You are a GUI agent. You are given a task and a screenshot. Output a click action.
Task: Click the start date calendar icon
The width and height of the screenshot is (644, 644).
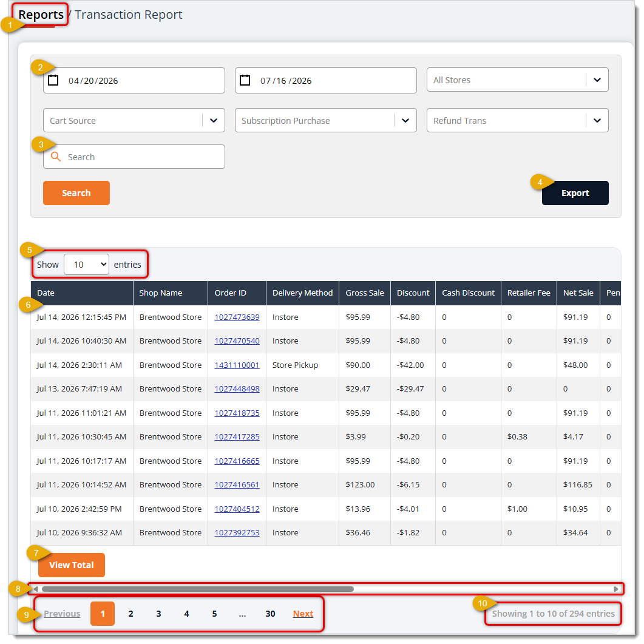pyautogui.click(x=53, y=80)
